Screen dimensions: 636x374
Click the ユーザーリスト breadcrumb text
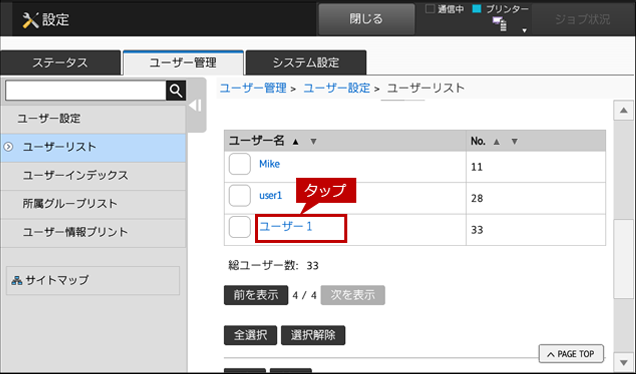point(426,88)
